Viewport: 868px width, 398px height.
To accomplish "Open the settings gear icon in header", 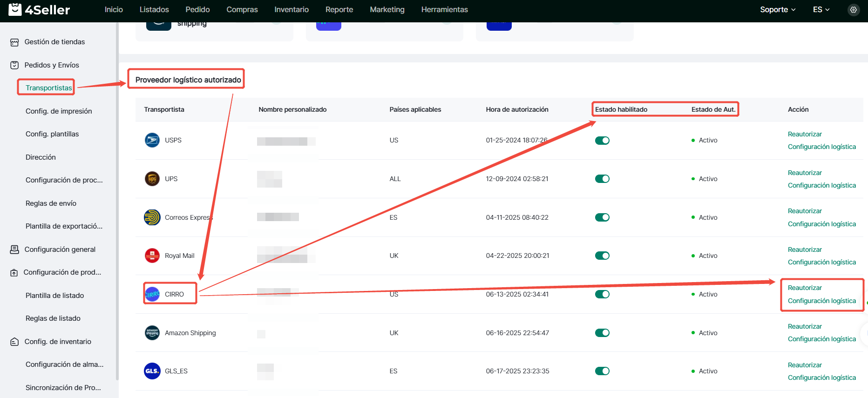I will tap(854, 10).
